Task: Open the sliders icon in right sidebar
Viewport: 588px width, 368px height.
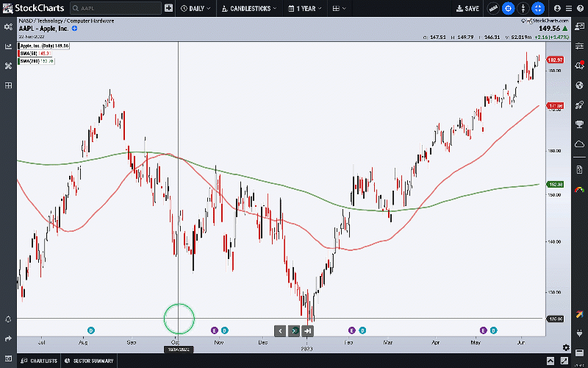Action: (x=579, y=46)
